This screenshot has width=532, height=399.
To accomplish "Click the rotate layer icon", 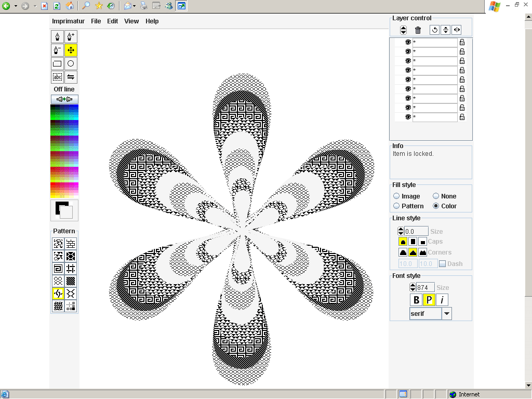I will coord(434,30).
